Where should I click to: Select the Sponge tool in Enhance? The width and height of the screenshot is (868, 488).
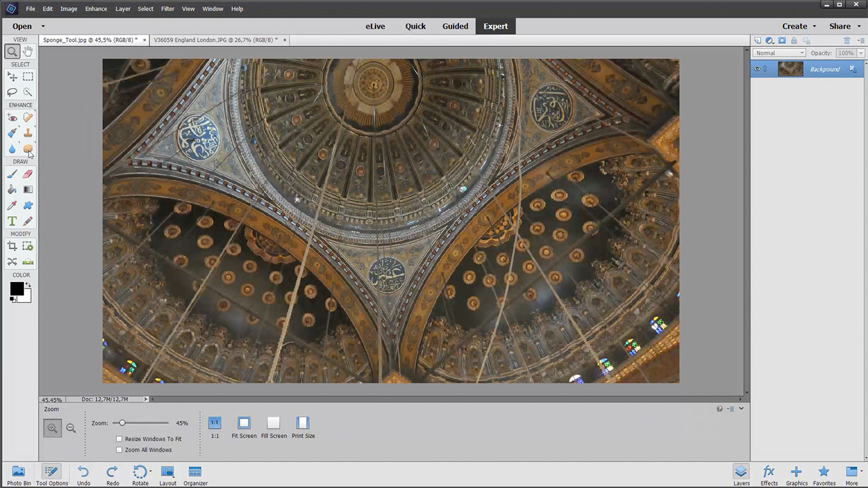tap(28, 149)
